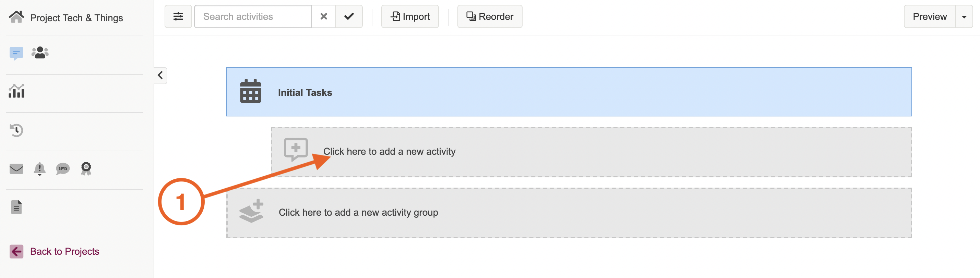The image size is (980, 278).
Task: Select the Initial Tasks activity group
Action: click(569, 92)
